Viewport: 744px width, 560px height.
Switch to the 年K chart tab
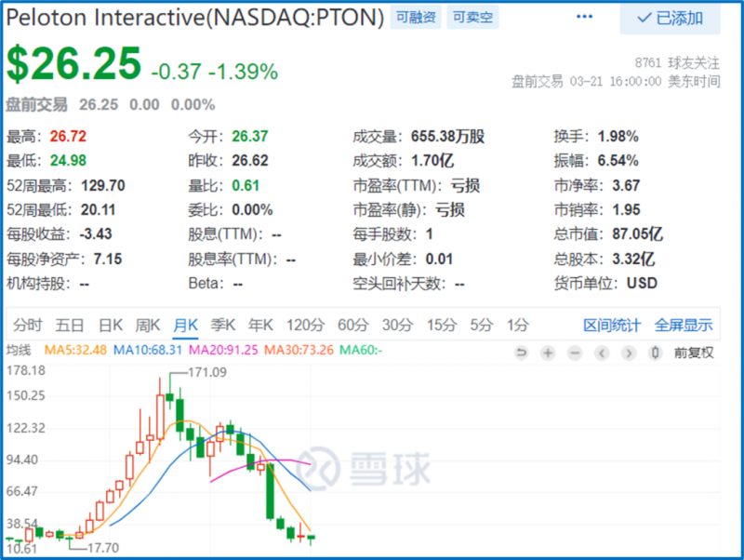[x=260, y=325]
